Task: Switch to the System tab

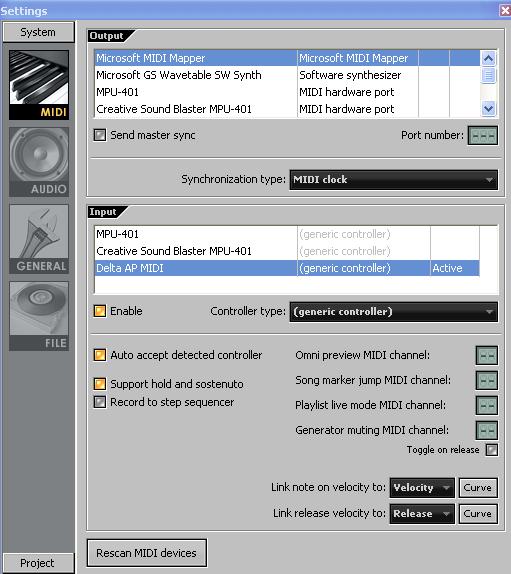Action: coord(38,32)
